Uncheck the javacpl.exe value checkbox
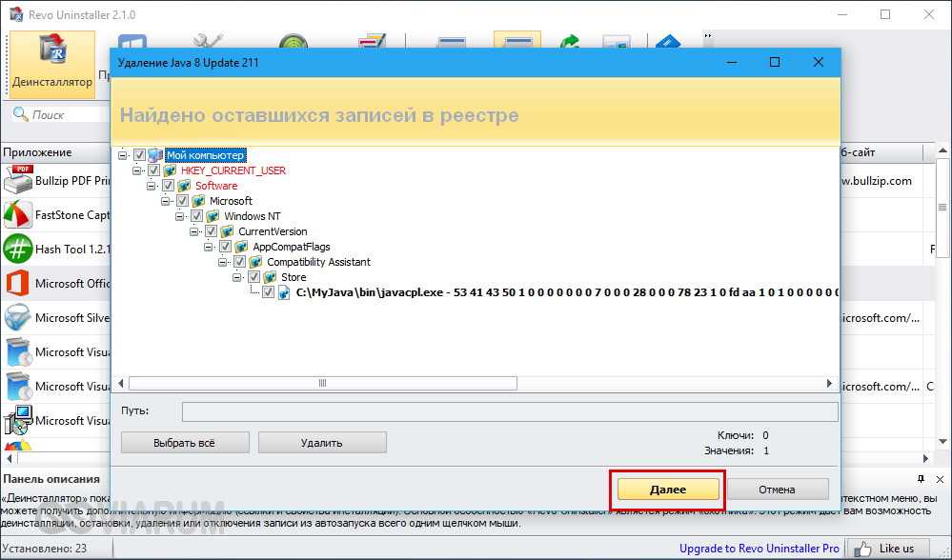Viewport: 952px width, 560px height. [269, 292]
